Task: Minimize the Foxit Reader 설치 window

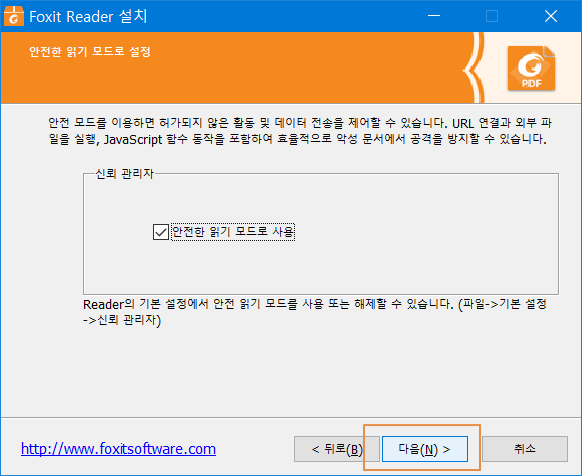Action: pos(434,16)
